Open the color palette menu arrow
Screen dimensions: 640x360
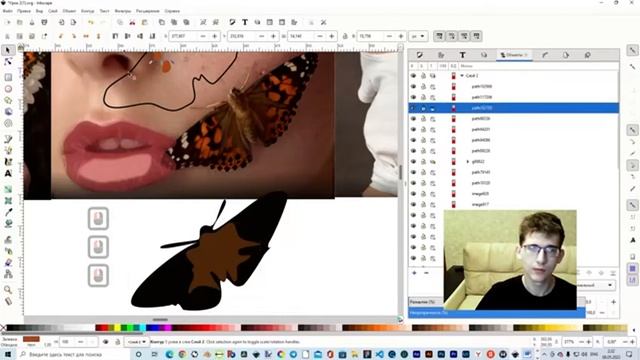pos(634,330)
